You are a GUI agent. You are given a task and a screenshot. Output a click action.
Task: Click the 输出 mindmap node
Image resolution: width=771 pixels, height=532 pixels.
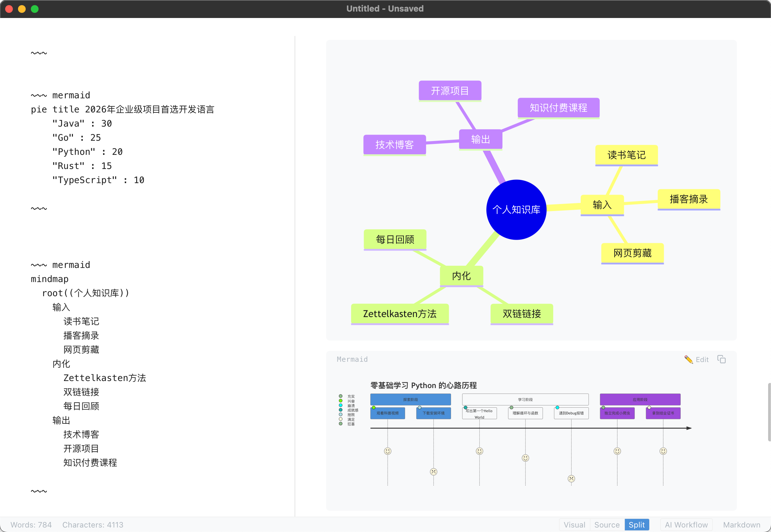tap(480, 139)
